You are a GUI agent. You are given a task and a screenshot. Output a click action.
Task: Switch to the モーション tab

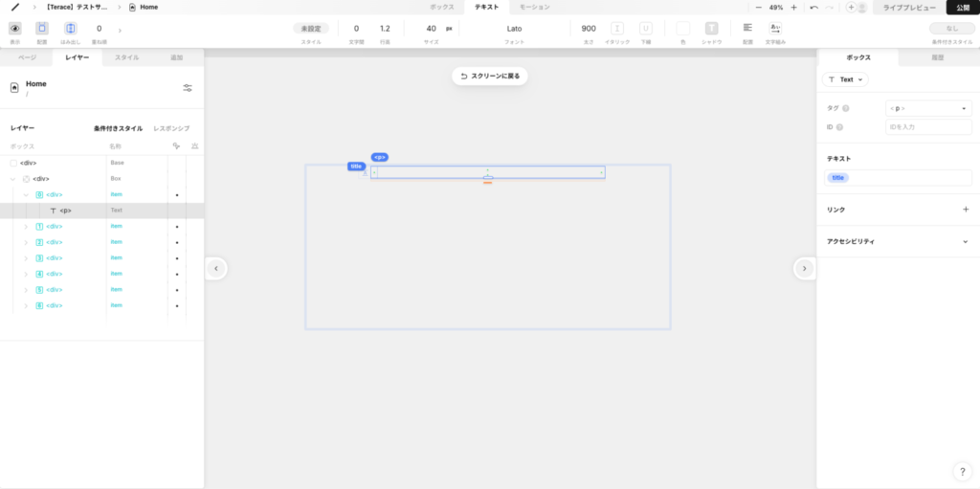tap(534, 7)
